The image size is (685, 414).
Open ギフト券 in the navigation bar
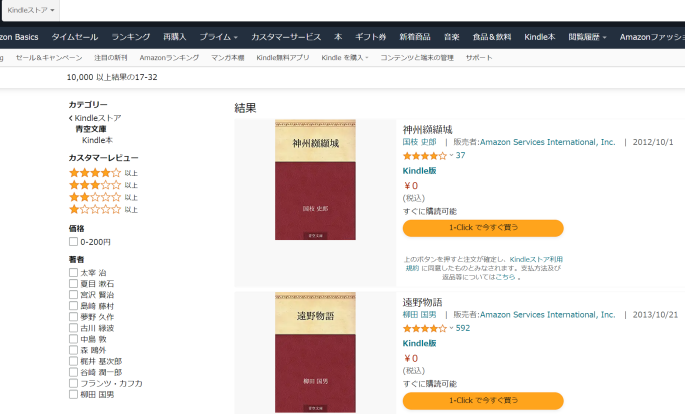pos(370,37)
